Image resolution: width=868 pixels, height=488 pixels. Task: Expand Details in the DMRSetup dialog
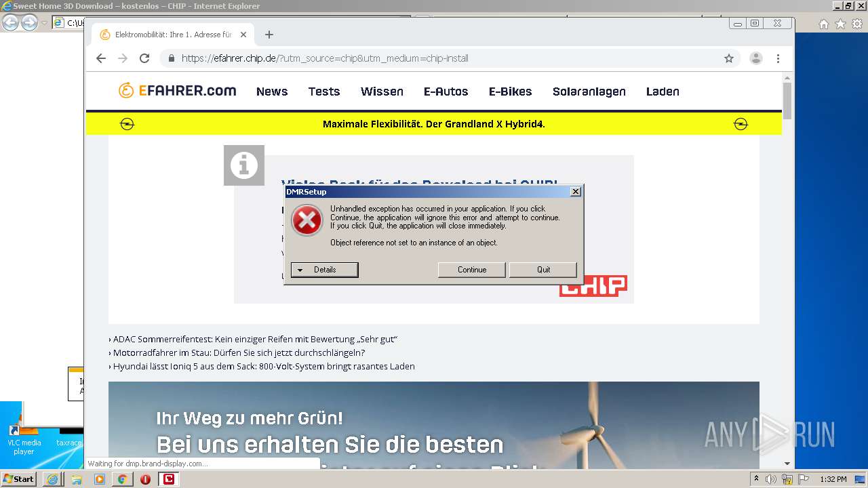point(325,270)
